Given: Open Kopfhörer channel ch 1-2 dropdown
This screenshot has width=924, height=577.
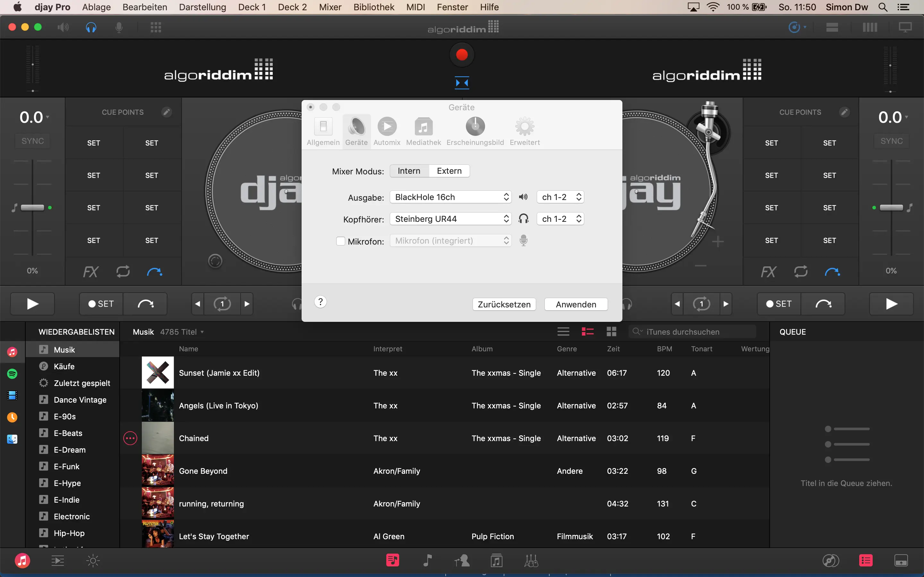Looking at the screenshot, I should [560, 219].
